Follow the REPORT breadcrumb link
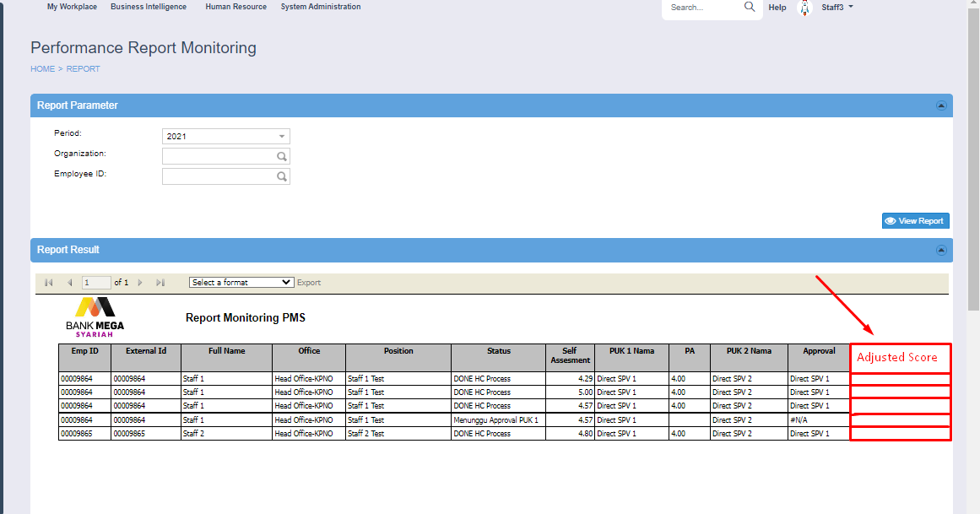The image size is (980, 514). [x=83, y=68]
